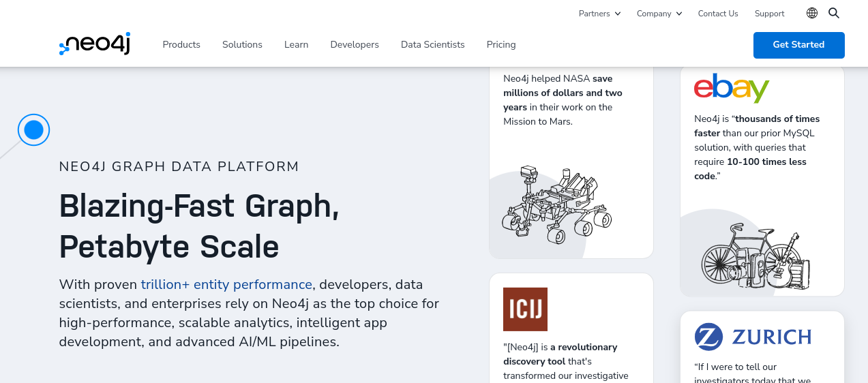Viewport: 868px width, 383px height.
Task: Click the Zurich logo
Action: (753, 337)
